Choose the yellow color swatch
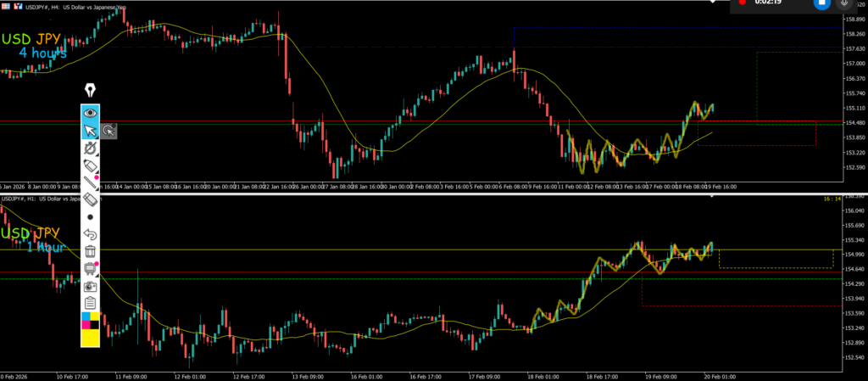The image size is (868, 381). click(90, 337)
